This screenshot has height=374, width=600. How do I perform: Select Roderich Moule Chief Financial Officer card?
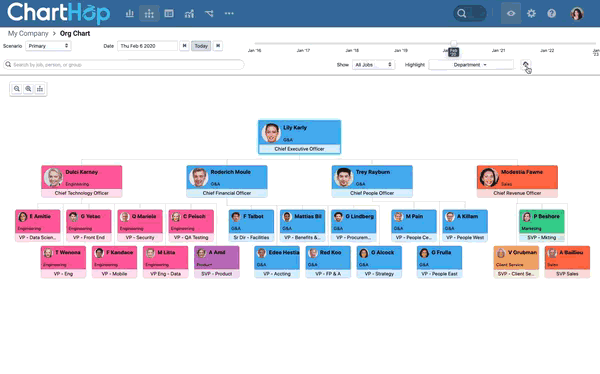[x=227, y=181]
